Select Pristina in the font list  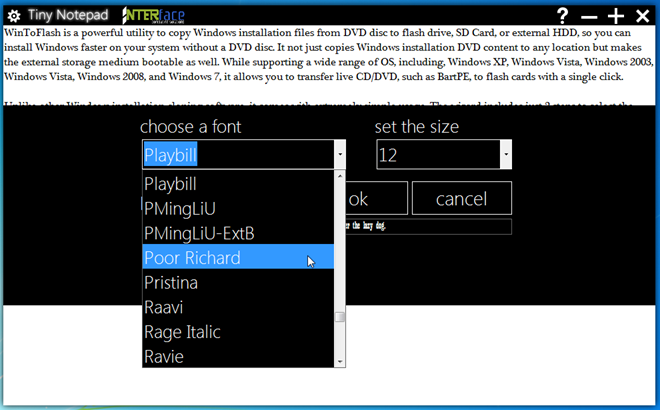pos(238,282)
